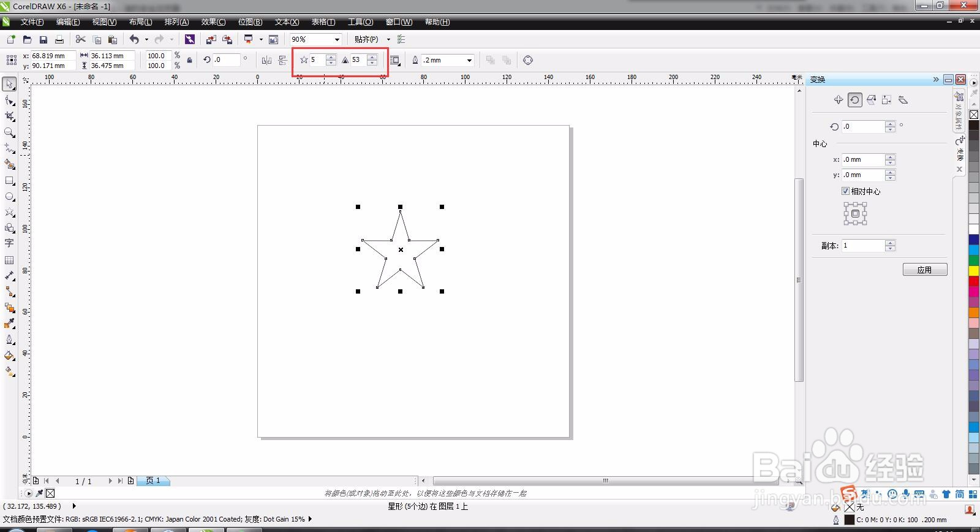This screenshot has width=980, height=532.
Task: Click the horizontal canvas scrollbar
Action: click(x=605, y=481)
